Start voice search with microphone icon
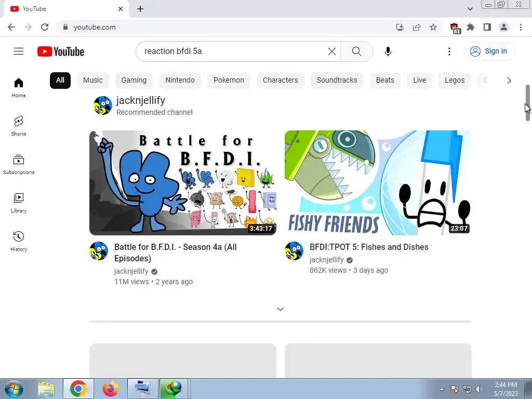 tap(388, 51)
